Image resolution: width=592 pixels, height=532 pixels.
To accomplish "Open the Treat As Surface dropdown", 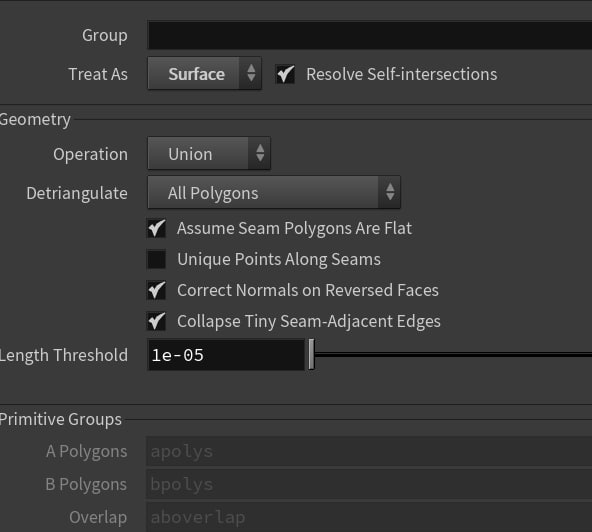I will (x=204, y=73).
